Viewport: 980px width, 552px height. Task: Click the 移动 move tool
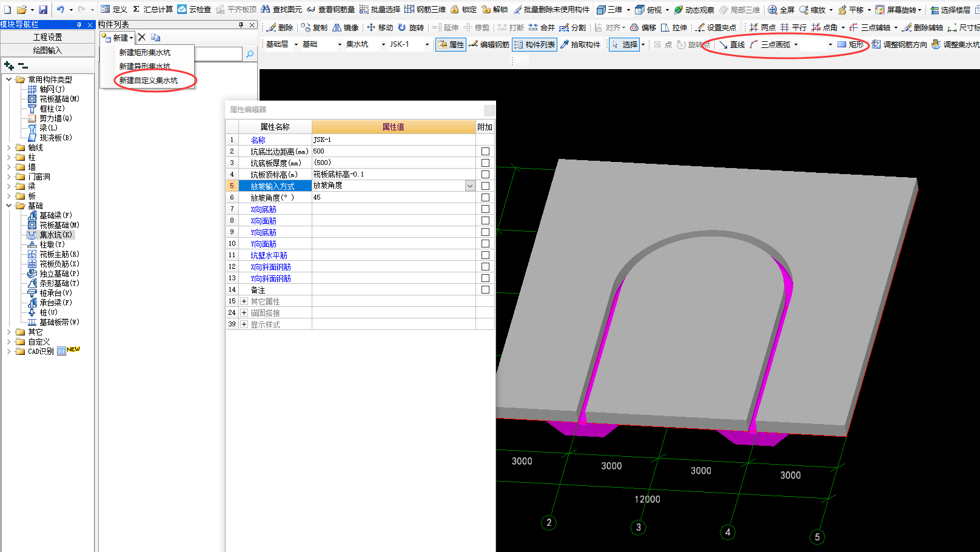point(380,27)
